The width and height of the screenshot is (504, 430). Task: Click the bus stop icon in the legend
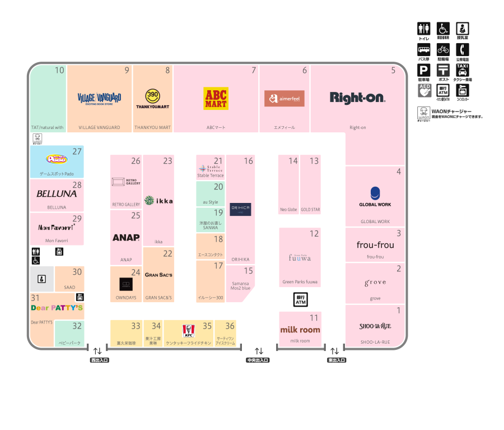tap(424, 50)
